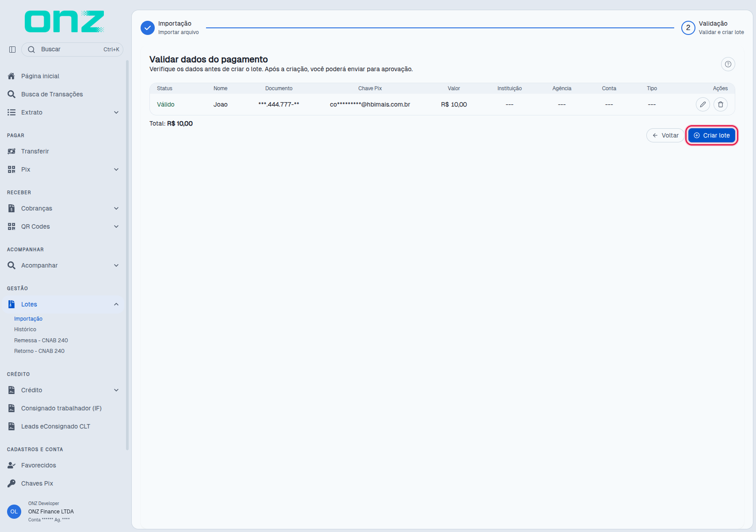Click the Leads eConsignado CLT icon
Screen dimensions: 756x532
[11, 426]
